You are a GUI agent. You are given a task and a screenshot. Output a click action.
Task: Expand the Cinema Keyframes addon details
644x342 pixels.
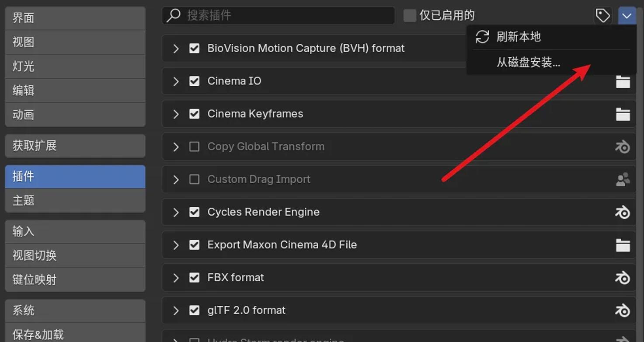pyautogui.click(x=176, y=114)
